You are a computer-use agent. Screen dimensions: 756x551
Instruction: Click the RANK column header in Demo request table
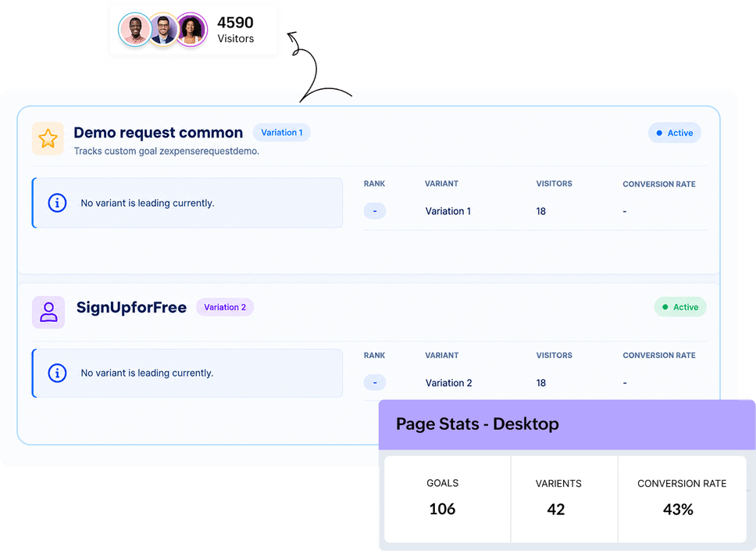(x=375, y=184)
